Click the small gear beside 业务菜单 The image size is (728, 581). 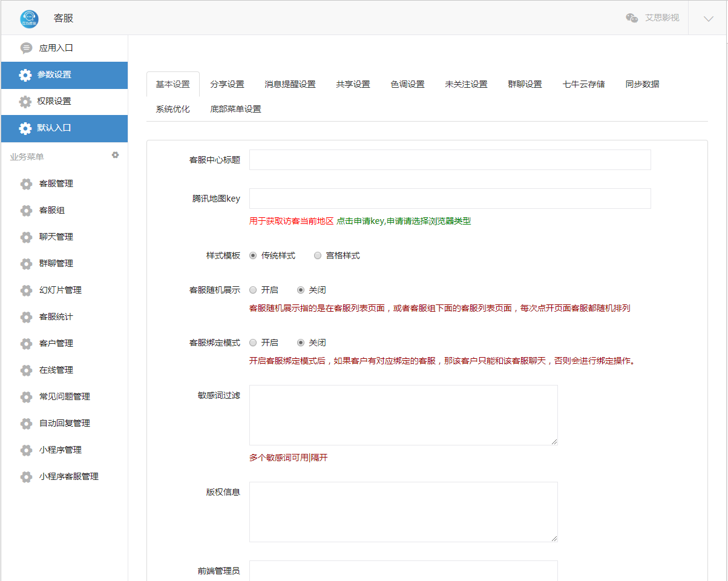pyautogui.click(x=115, y=155)
